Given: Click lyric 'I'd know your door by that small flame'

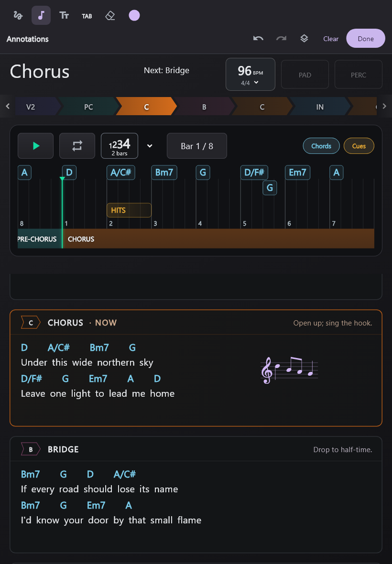Looking at the screenshot, I should pyautogui.click(x=111, y=520).
